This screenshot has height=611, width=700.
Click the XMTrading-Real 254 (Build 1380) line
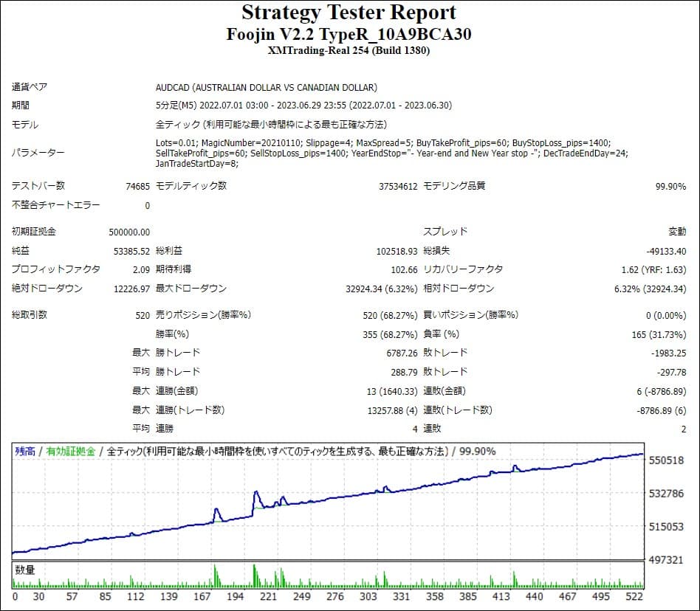349,50
